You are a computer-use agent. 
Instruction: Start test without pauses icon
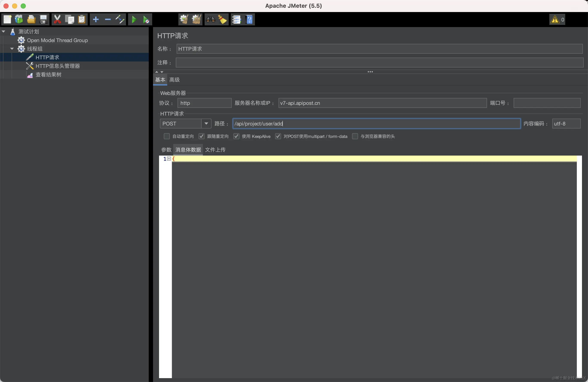click(146, 19)
